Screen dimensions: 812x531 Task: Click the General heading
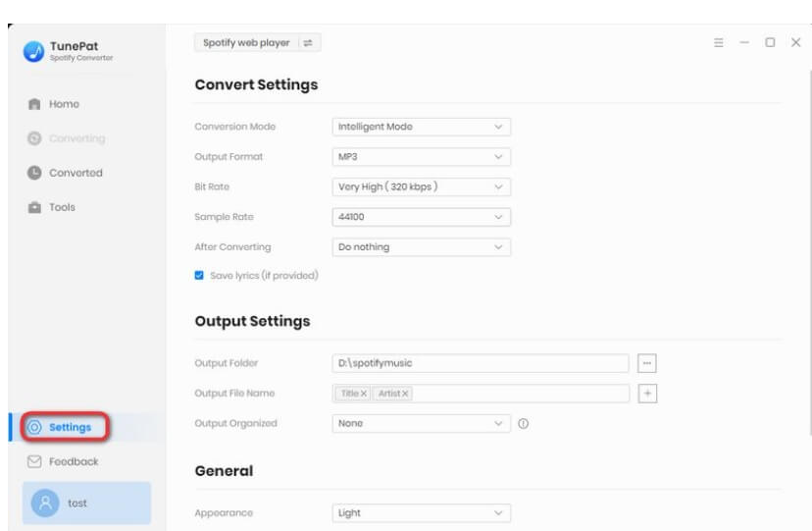224,470
